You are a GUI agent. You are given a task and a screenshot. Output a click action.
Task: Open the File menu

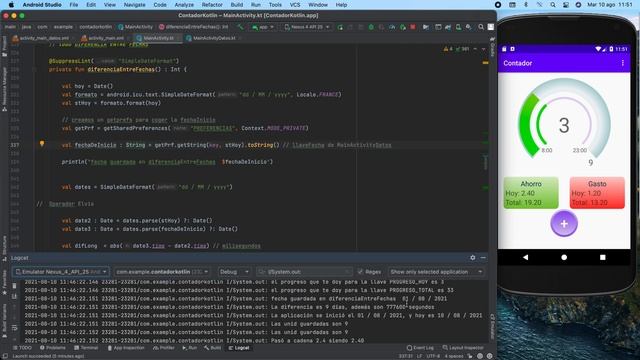[x=73, y=5]
